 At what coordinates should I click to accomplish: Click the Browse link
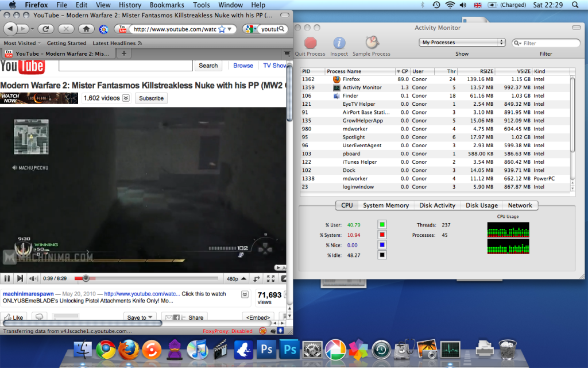pos(243,66)
